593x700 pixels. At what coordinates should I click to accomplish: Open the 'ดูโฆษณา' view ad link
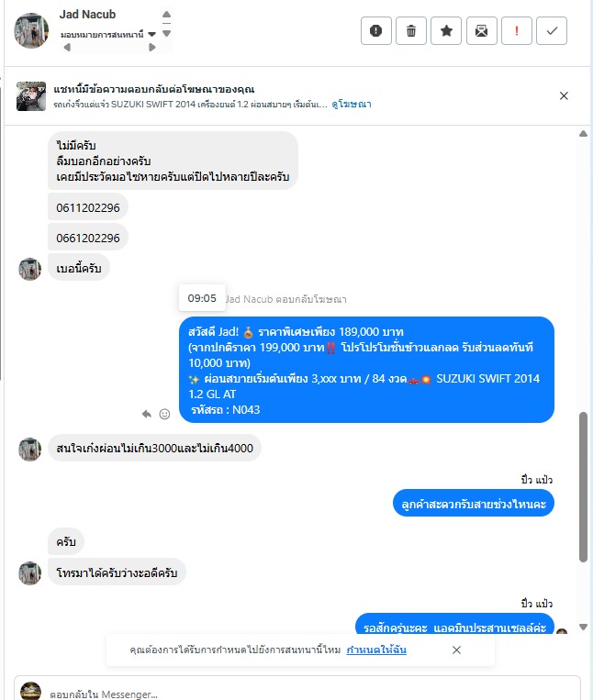pos(352,104)
